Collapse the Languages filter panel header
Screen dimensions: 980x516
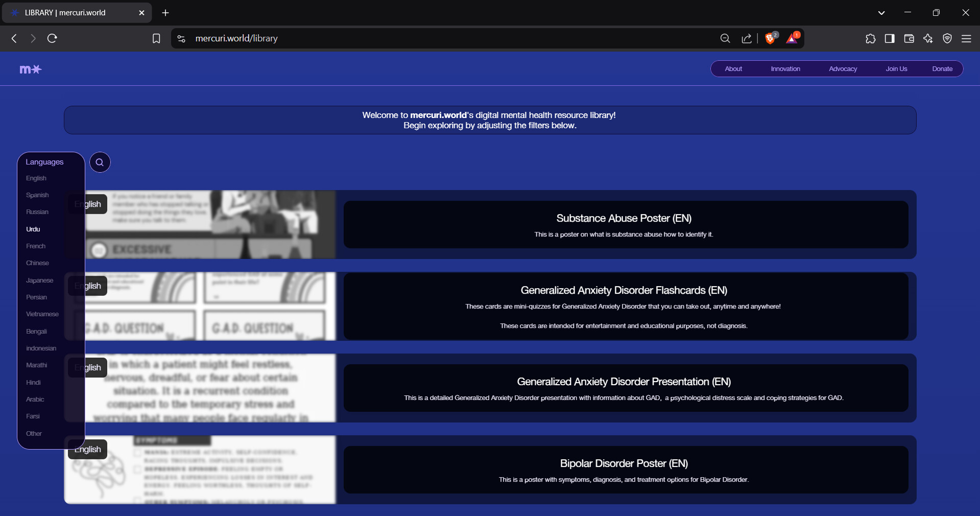tap(45, 162)
